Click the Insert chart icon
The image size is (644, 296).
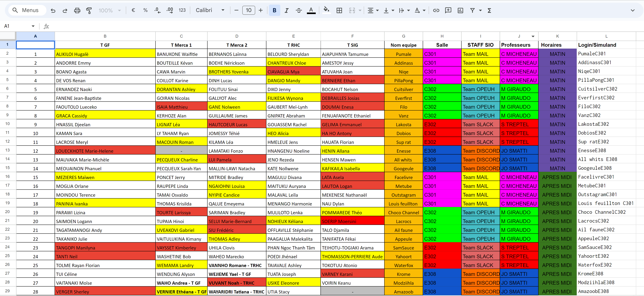tap(460, 10)
